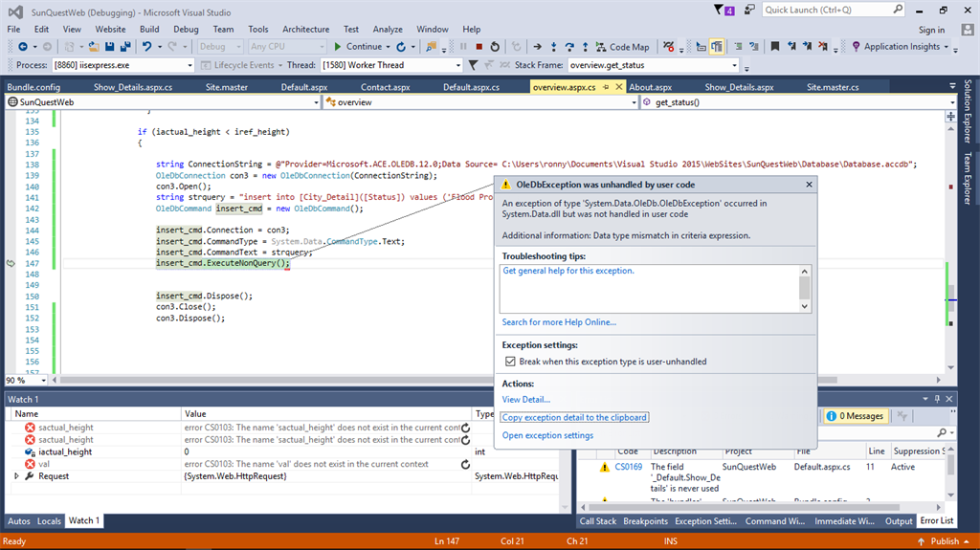The height and width of the screenshot is (550, 980).
Task: Close the OleDbException dialog
Action: pyautogui.click(x=809, y=185)
